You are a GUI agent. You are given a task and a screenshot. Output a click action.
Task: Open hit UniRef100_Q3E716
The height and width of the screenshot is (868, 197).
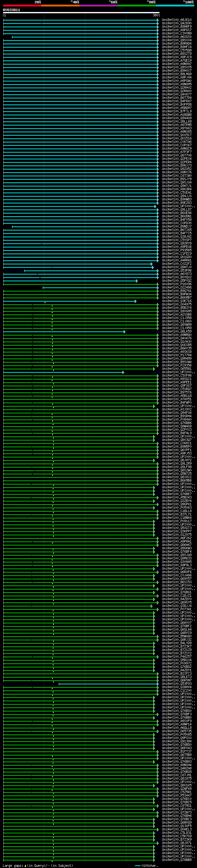[x=176, y=301]
